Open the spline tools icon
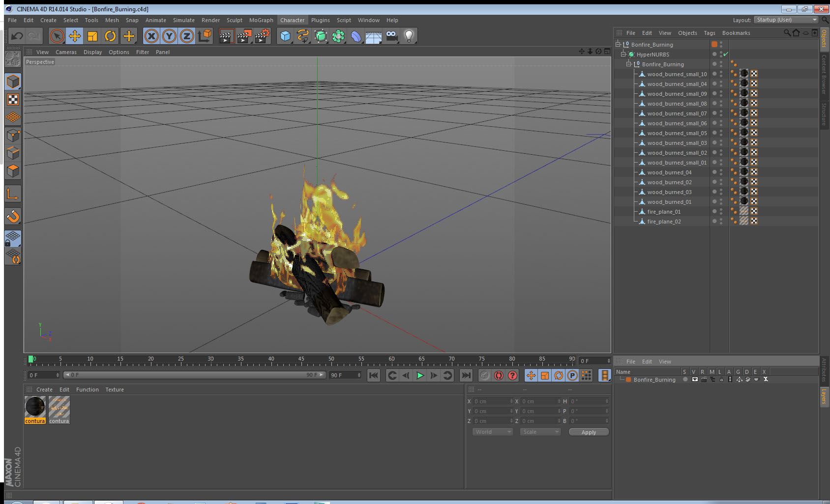 point(303,36)
